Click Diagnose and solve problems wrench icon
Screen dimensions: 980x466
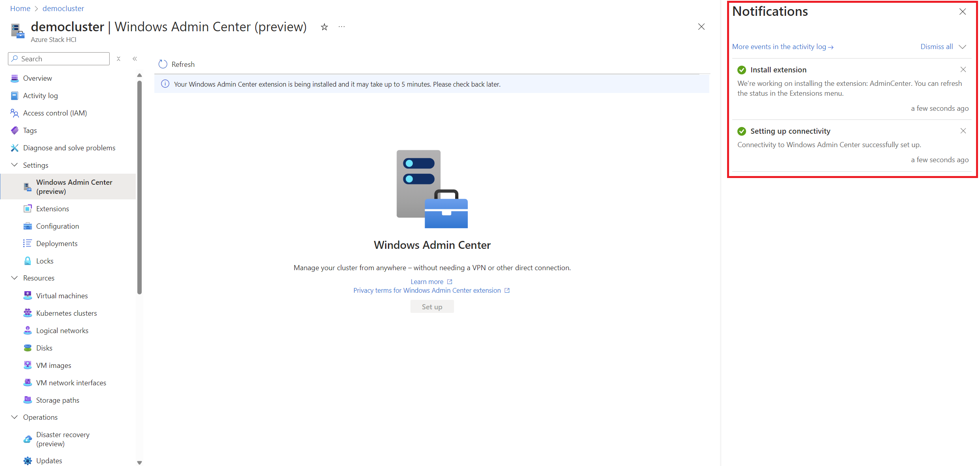15,148
